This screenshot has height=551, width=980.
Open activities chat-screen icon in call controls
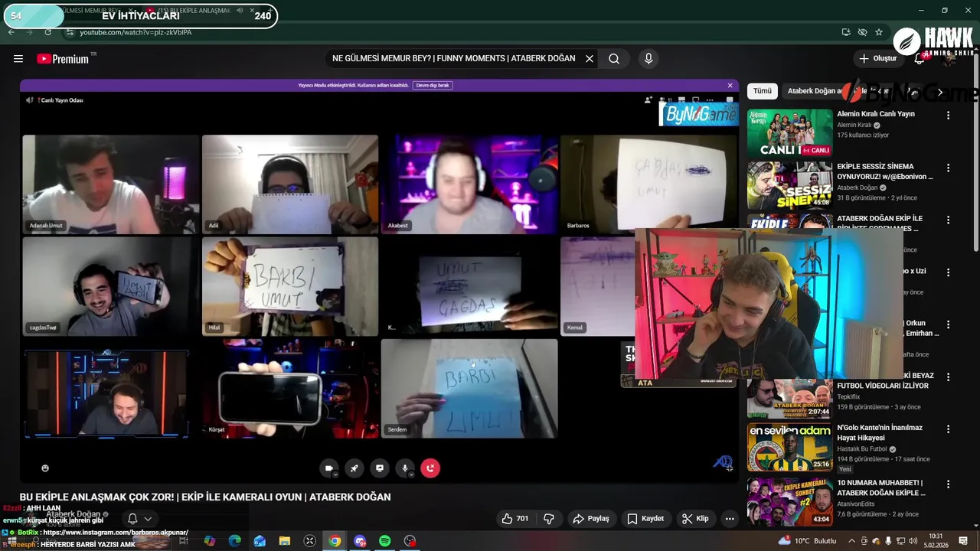[x=380, y=468]
